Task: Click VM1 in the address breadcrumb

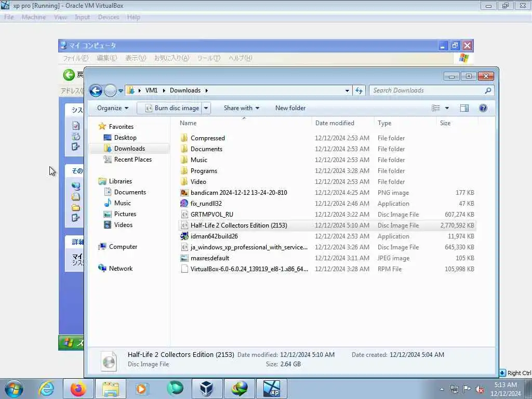Action: click(151, 90)
